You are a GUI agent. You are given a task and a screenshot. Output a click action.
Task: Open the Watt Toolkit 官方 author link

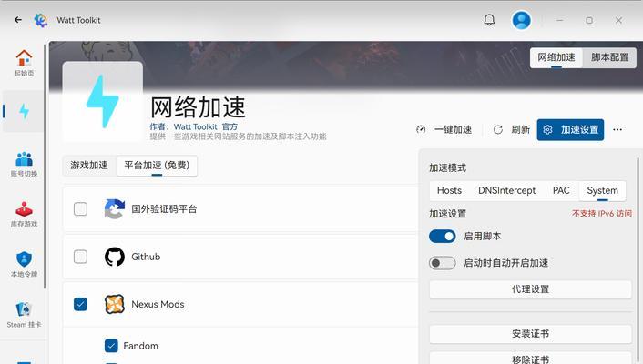coord(206,126)
